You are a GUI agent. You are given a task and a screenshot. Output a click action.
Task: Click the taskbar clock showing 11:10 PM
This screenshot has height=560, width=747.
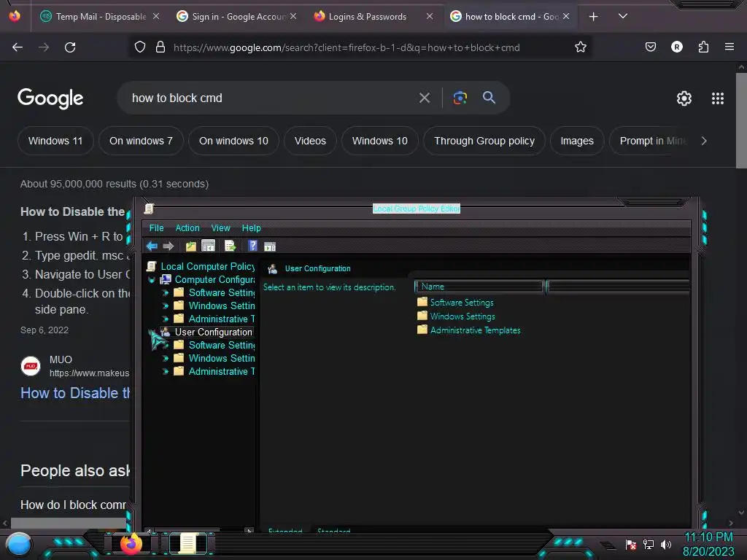click(x=708, y=537)
